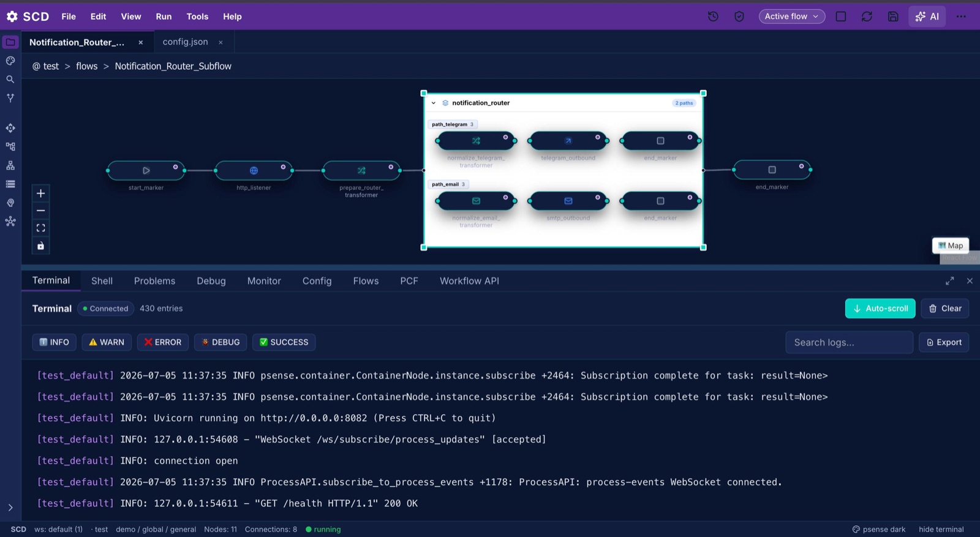The height and width of the screenshot is (537, 980).
Task: Select the http_listener node
Action: (254, 170)
